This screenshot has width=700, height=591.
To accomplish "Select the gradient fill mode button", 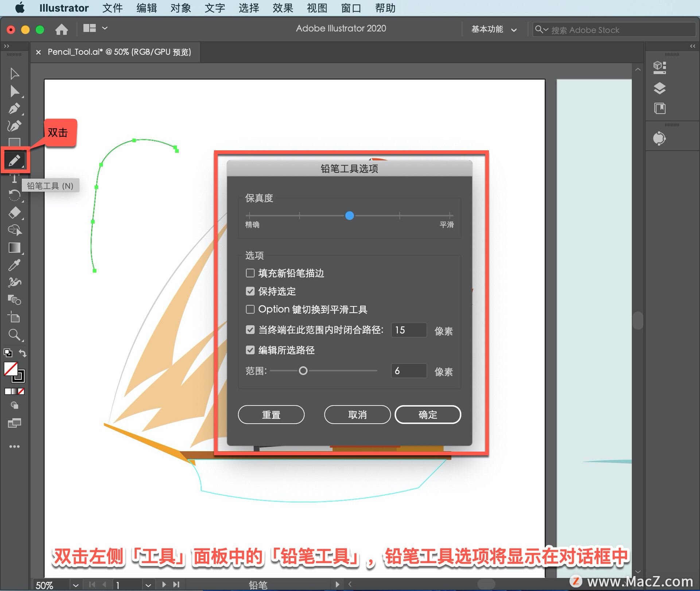I will tap(15, 391).
